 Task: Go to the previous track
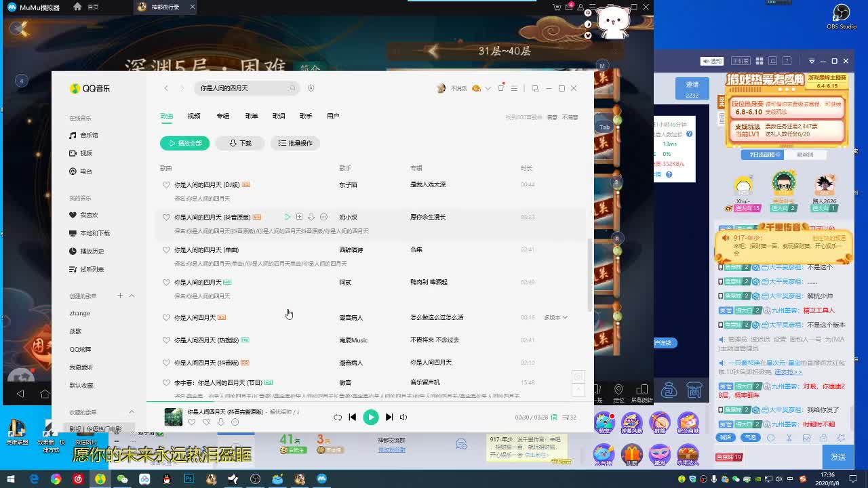pos(353,418)
